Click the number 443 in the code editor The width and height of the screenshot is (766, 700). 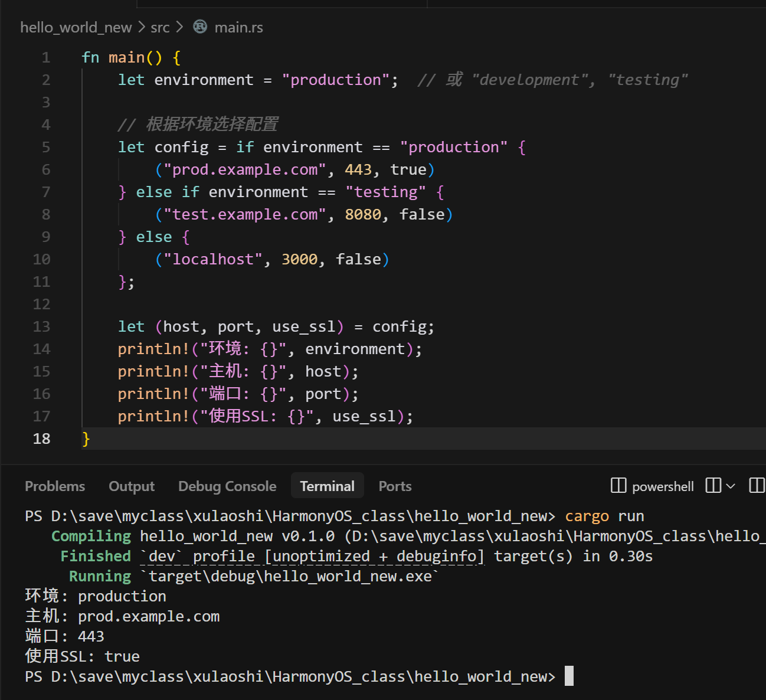coord(358,170)
